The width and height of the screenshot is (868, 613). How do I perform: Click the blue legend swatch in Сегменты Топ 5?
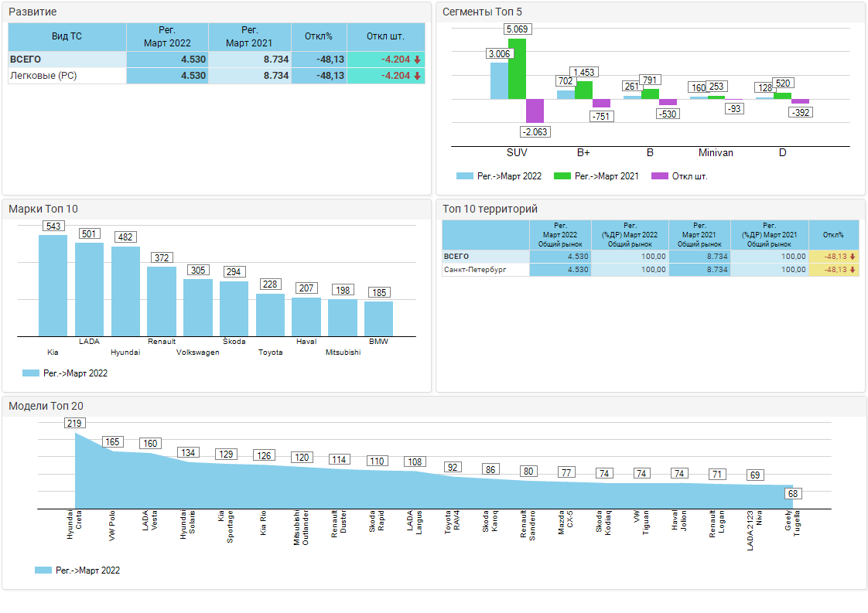click(464, 176)
